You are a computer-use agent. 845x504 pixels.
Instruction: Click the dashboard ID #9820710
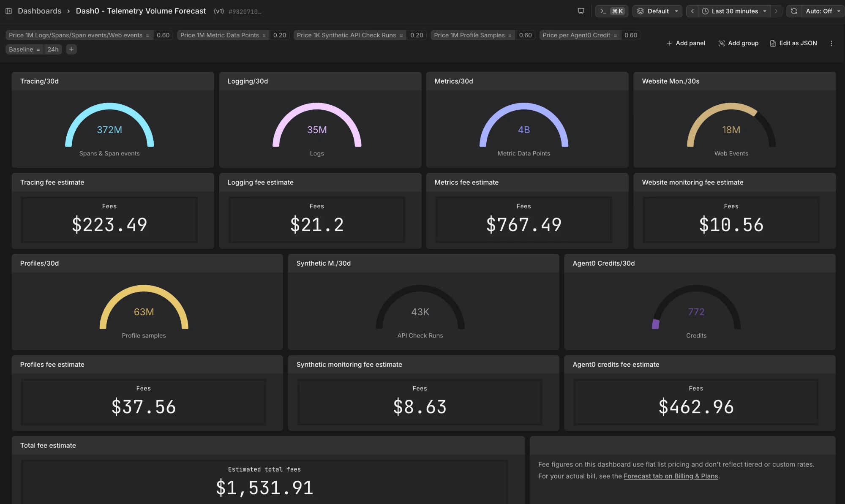245,12
